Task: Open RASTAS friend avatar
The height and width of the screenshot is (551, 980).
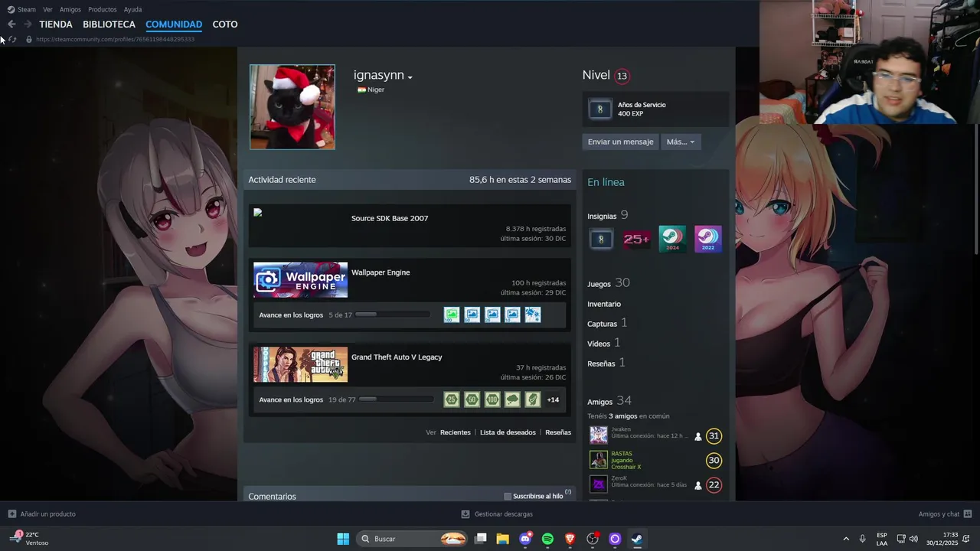Action: click(x=599, y=460)
